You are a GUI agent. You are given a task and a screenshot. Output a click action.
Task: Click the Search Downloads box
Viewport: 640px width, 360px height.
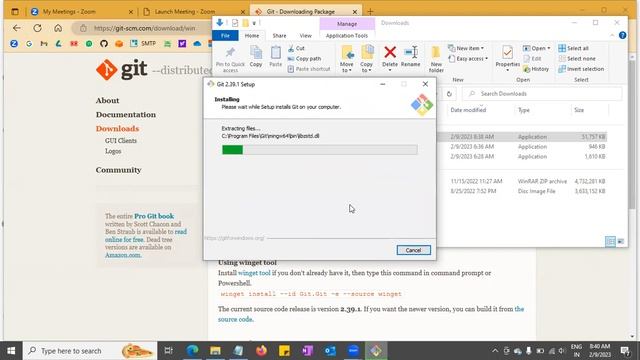pos(542,94)
